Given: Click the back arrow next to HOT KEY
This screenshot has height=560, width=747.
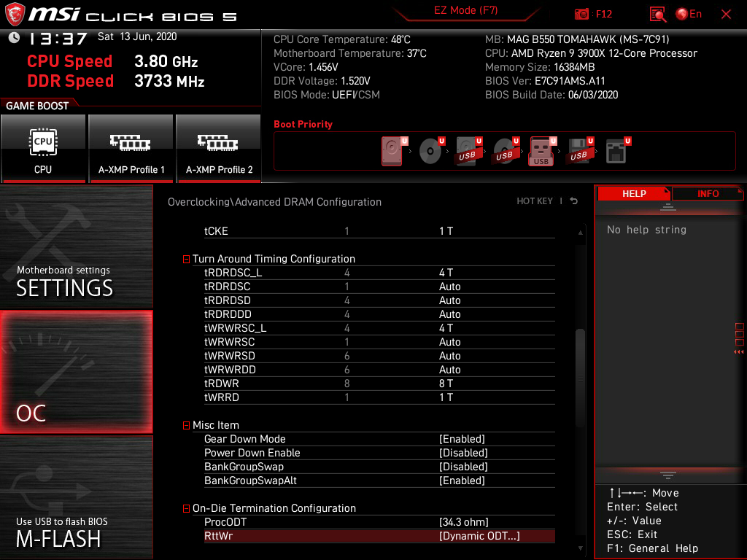Looking at the screenshot, I should (x=574, y=201).
